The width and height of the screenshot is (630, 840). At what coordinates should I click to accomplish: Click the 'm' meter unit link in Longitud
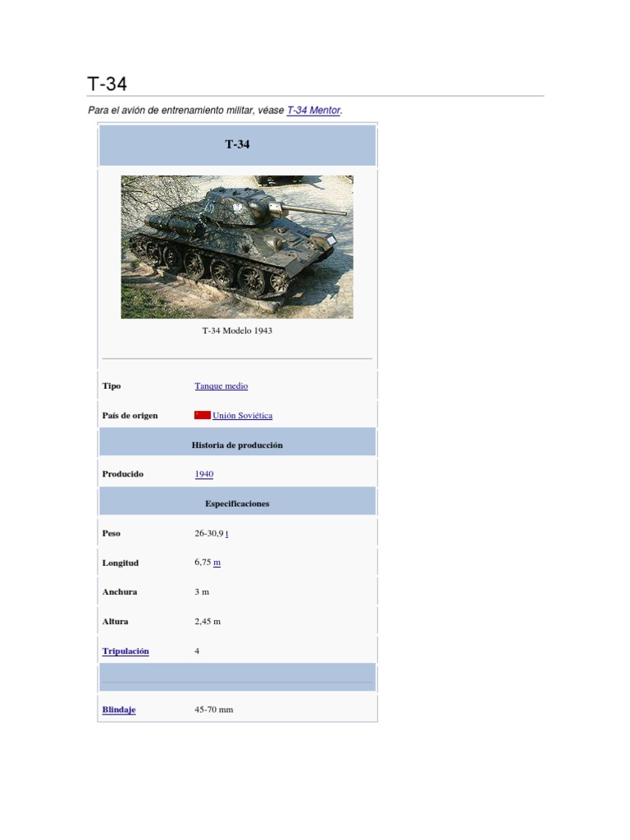tap(217, 563)
